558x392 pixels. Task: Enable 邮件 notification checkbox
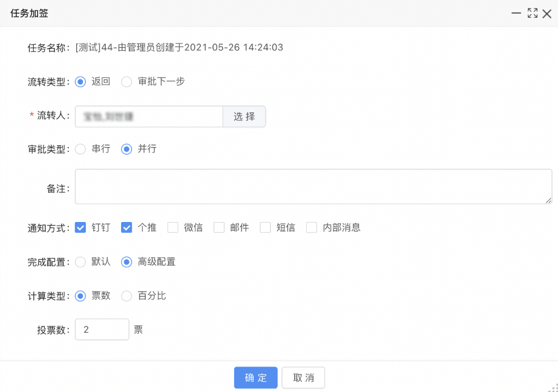pos(219,227)
